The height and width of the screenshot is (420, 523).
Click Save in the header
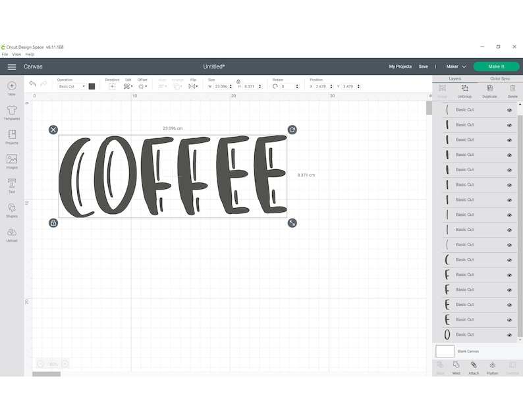[424, 66]
